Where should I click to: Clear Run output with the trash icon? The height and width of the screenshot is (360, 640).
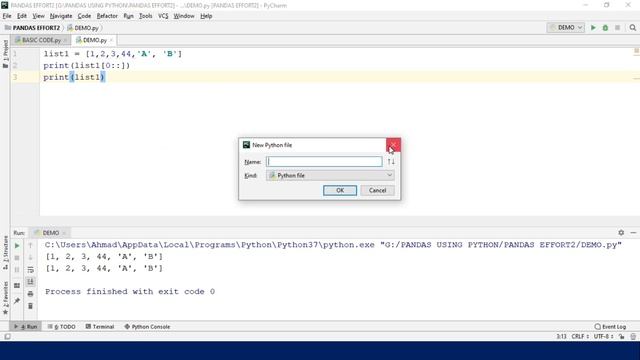pyautogui.click(x=30, y=306)
